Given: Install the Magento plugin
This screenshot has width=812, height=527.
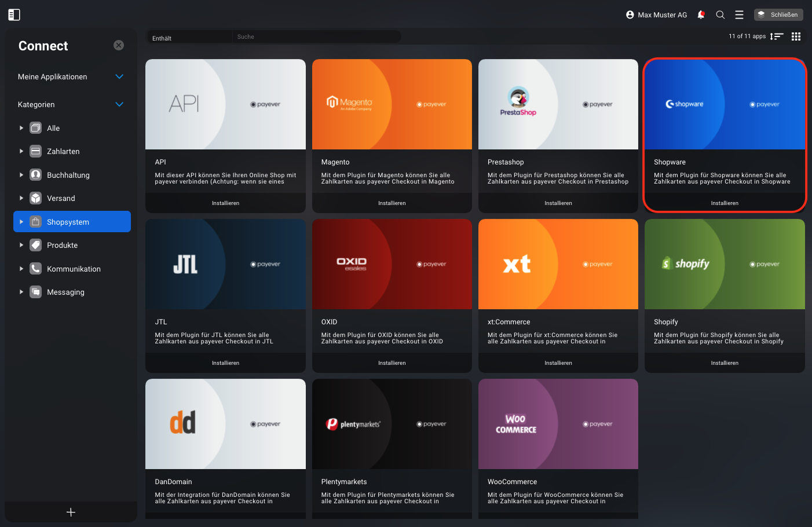Looking at the screenshot, I should (392, 203).
